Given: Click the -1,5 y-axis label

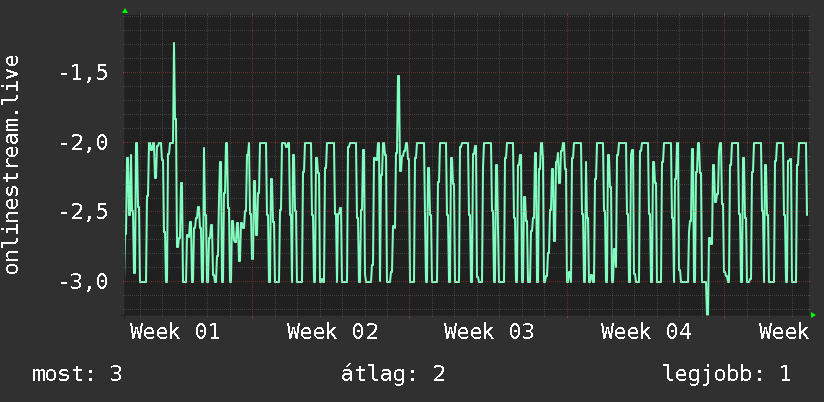Looking at the screenshot, I should tap(84, 73).
